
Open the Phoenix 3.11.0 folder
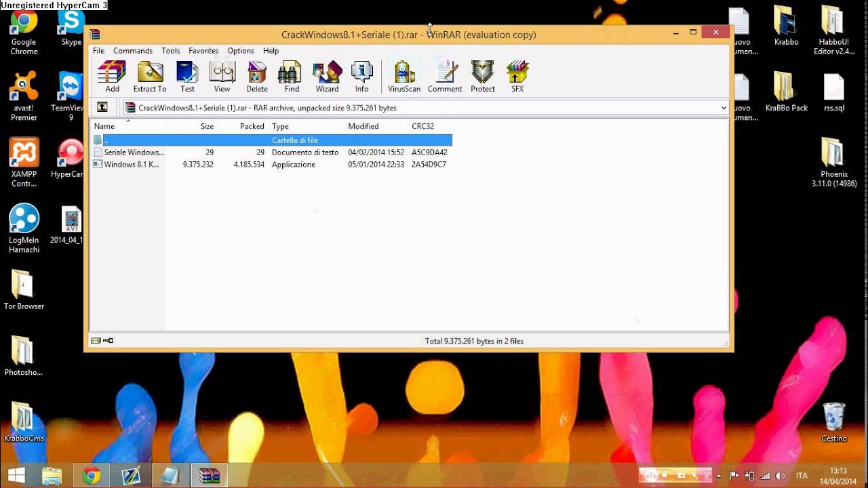(834, 163)
